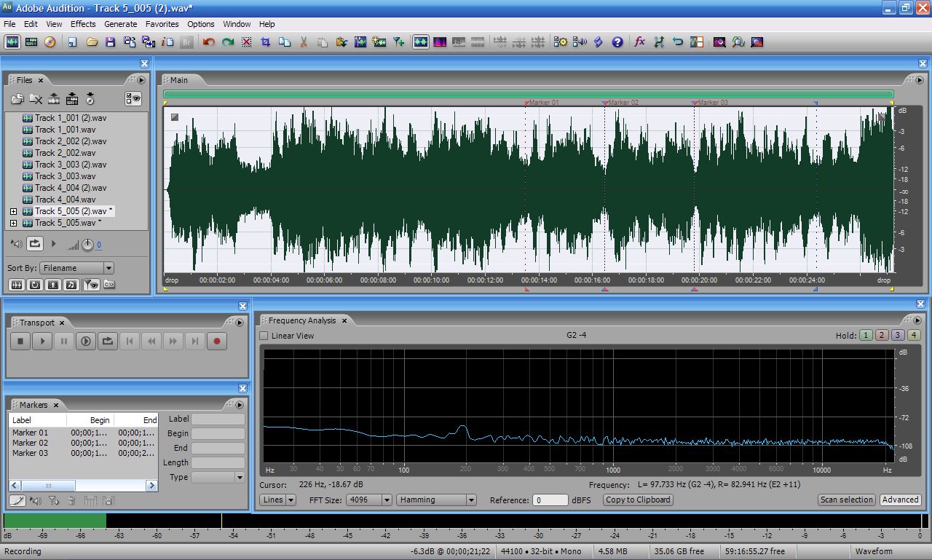Open the Sort By Filename dropdown
932x560 pixels.
tap(77, 268)
